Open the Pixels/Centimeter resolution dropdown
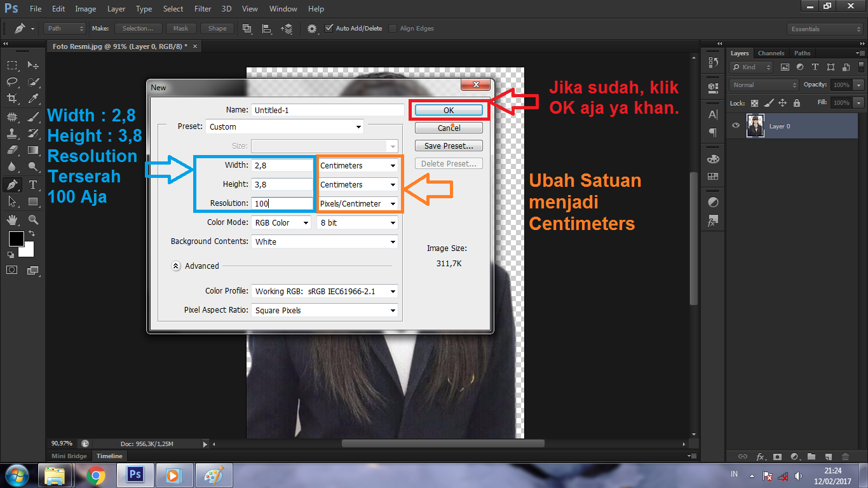The height and width of the screenshot is (488, 868). pos(358,203)
